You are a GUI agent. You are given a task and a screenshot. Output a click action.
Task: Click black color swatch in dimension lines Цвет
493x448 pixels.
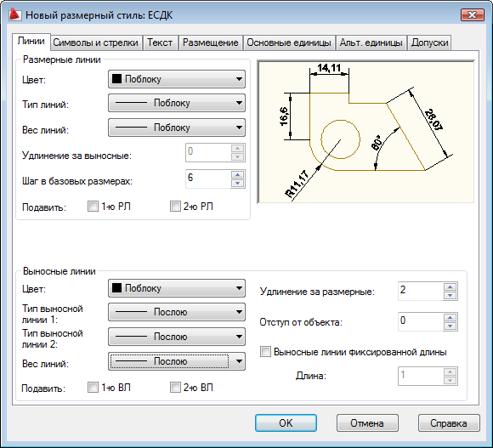(116, 78)
